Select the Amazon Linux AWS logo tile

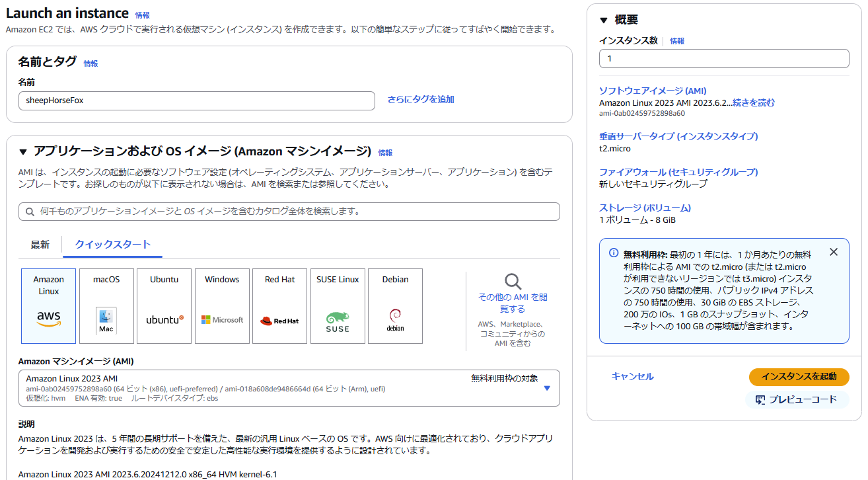click(49, 306)
